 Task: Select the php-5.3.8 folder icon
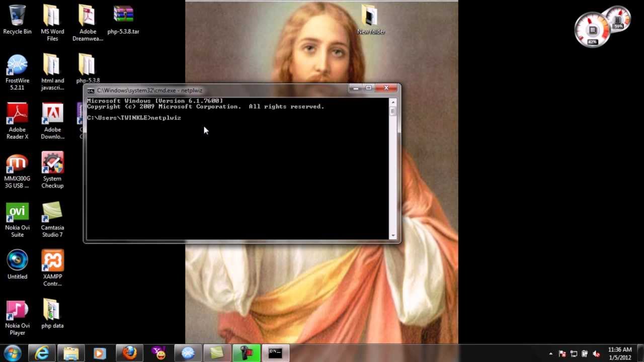88,68
